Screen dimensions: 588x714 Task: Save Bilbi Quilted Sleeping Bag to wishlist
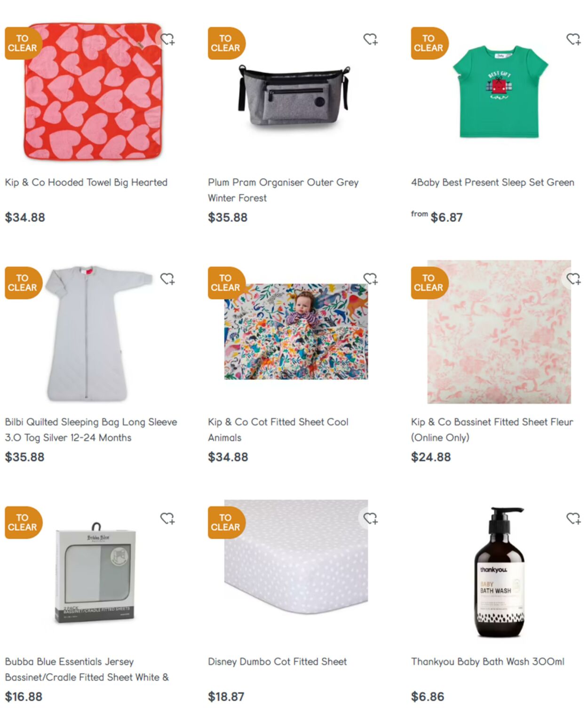tap(167, 279)
